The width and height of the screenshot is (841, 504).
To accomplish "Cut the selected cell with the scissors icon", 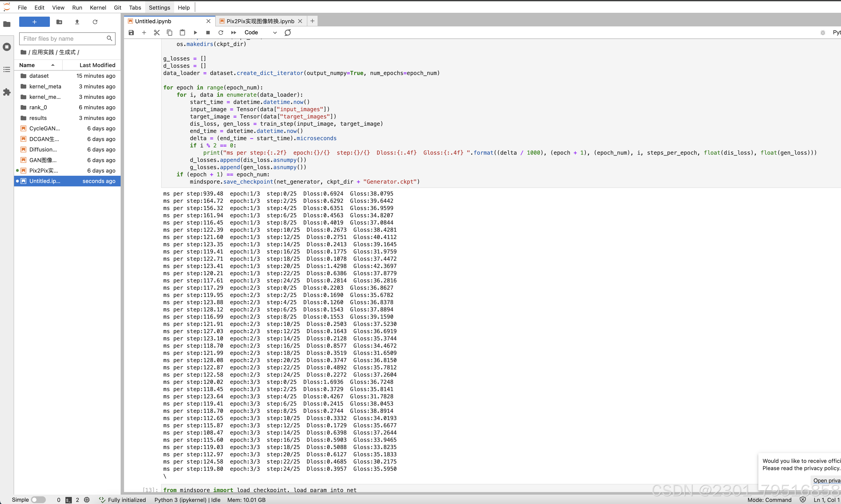I will 157,33.
